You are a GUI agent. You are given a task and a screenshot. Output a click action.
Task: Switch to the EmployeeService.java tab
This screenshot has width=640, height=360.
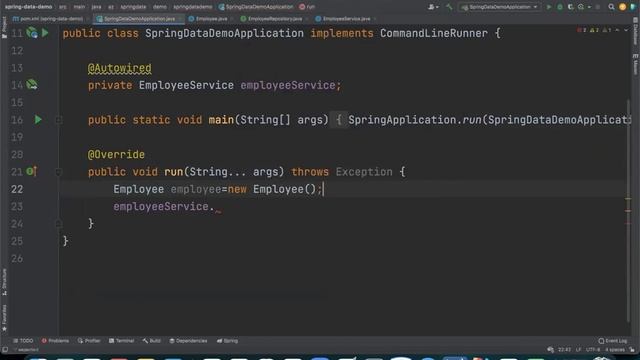click(x=346, y=19)
